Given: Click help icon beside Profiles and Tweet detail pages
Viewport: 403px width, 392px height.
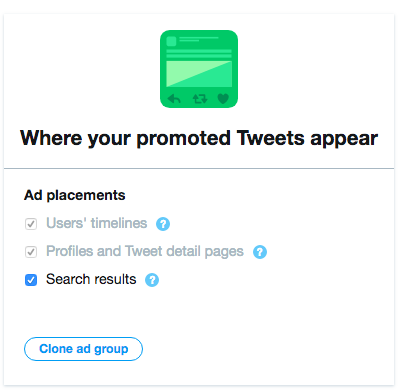Looking at the screenshot, I should [x=260, y=252].
